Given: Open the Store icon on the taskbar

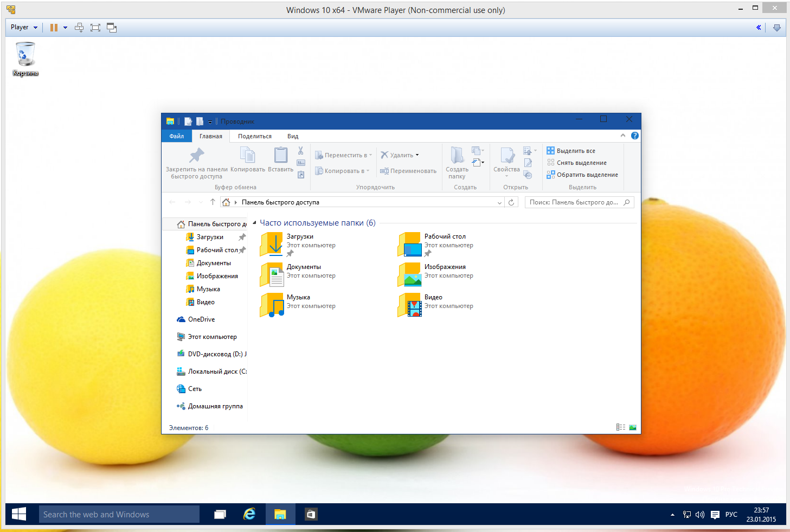Looking at the screenshot, I should 311,514.
